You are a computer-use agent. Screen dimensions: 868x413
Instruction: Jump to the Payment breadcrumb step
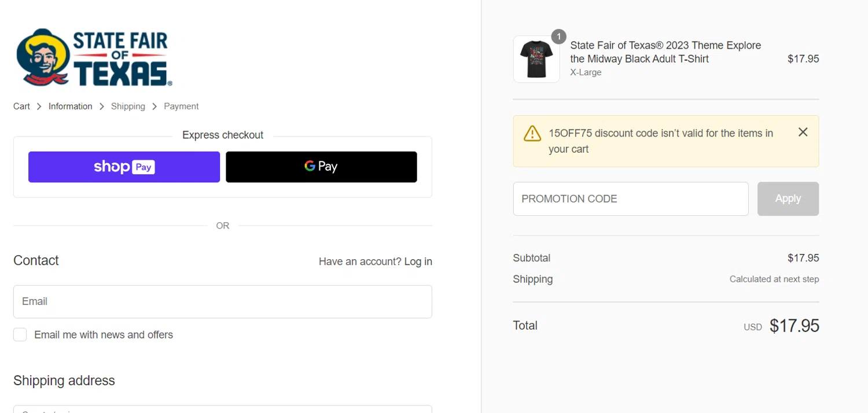[181, 106]
